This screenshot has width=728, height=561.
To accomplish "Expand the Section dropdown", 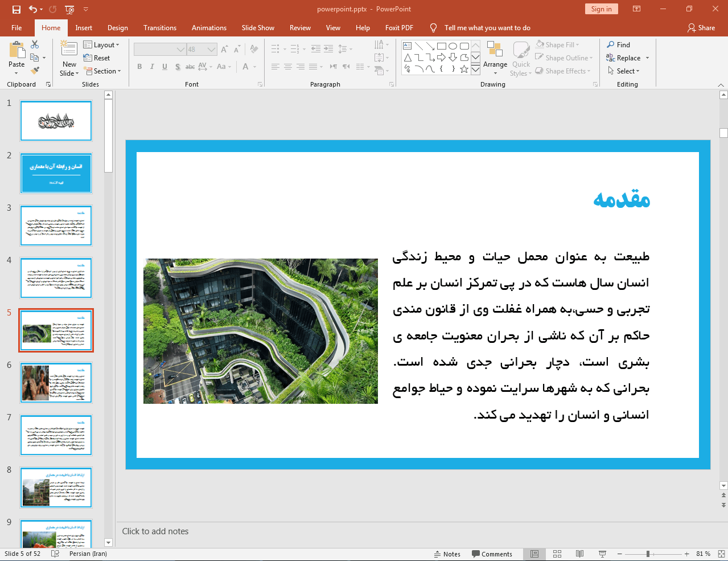I will pos(102,71).
